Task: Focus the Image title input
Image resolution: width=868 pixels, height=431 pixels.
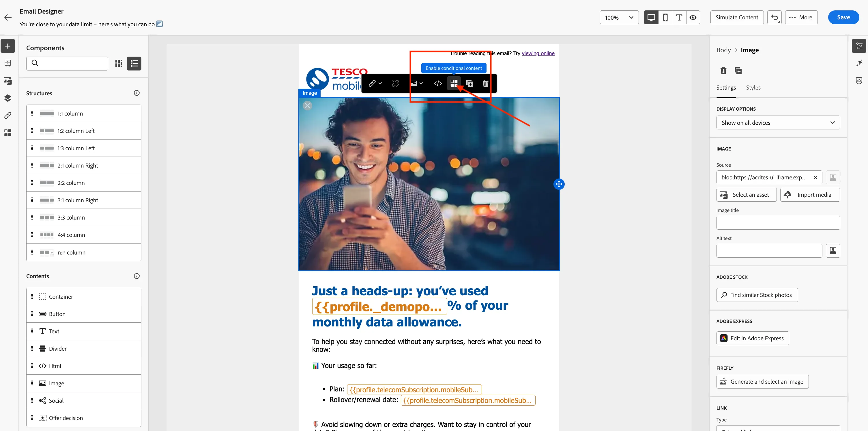Action: (x=778, y=223)
